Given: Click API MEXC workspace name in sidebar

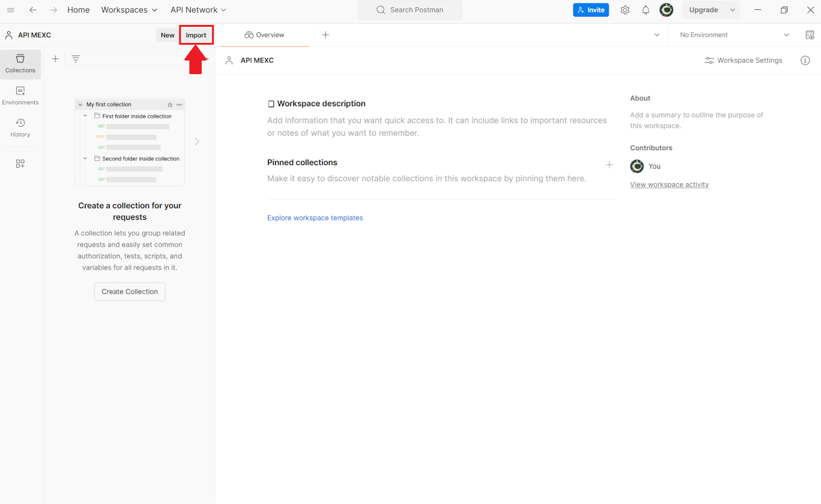Looking at the screenshot, I should [x=34, y=35].
